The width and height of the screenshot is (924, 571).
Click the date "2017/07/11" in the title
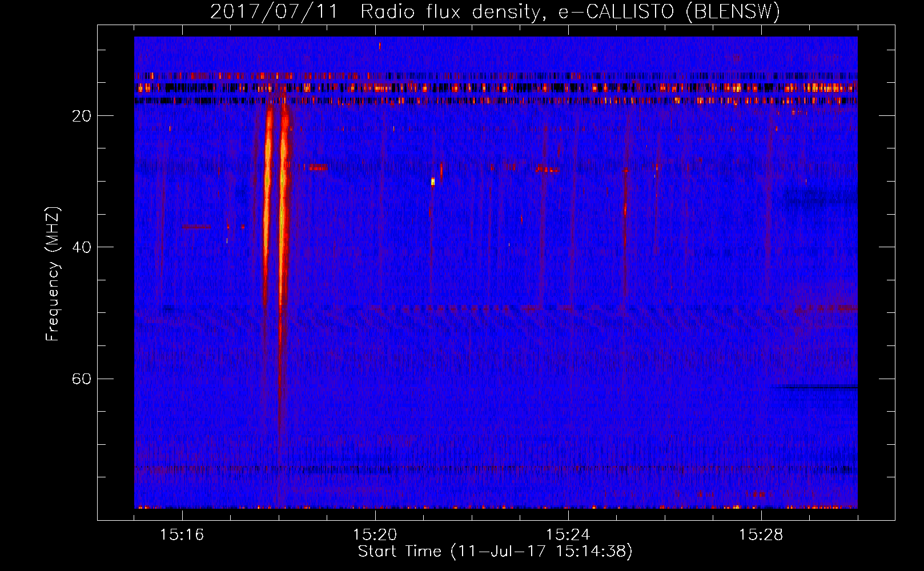pyautogui.click(x=274, y=11)
